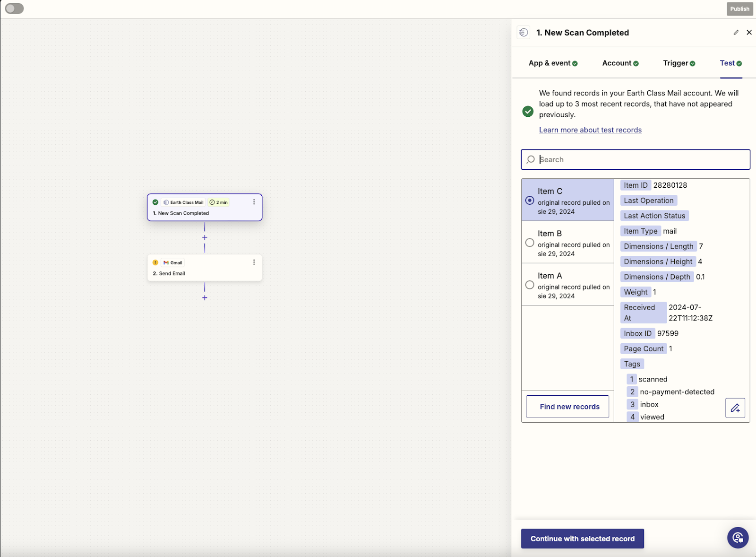This screenshot has width=756, height=557.
Task: Select the 2. Send Email step card
Action: pos(205,268)
